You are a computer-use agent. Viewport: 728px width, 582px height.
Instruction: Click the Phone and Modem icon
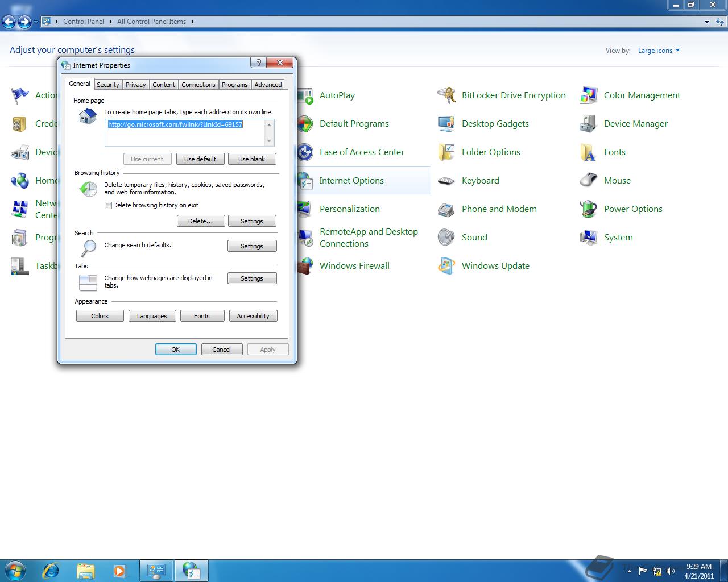pyautogui.click(x=446, y=209)
